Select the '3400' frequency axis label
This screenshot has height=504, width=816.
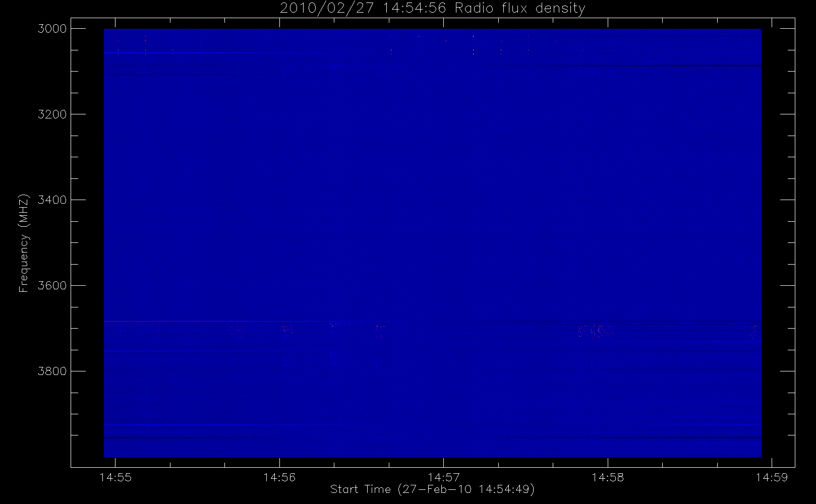click(52, 200)
